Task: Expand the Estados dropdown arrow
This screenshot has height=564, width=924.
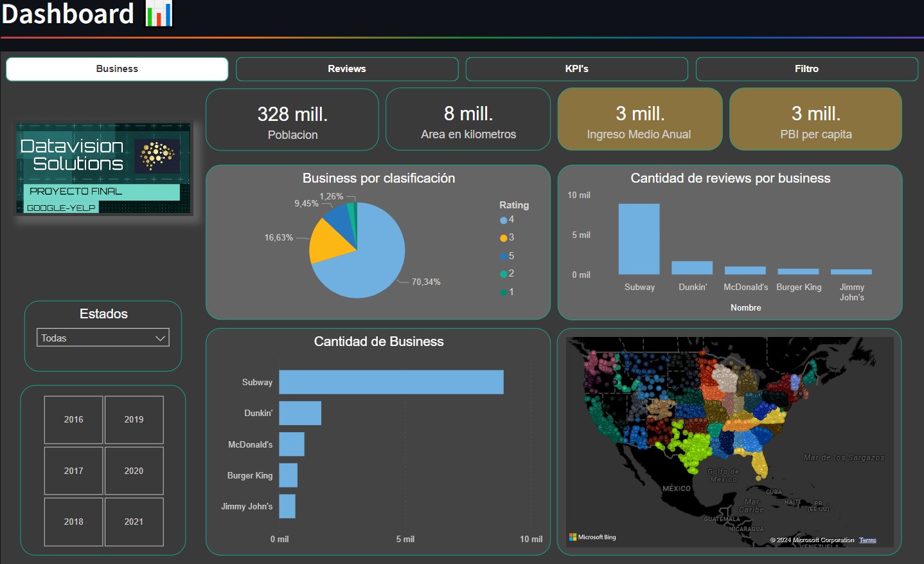Action: tap(160, 338)
